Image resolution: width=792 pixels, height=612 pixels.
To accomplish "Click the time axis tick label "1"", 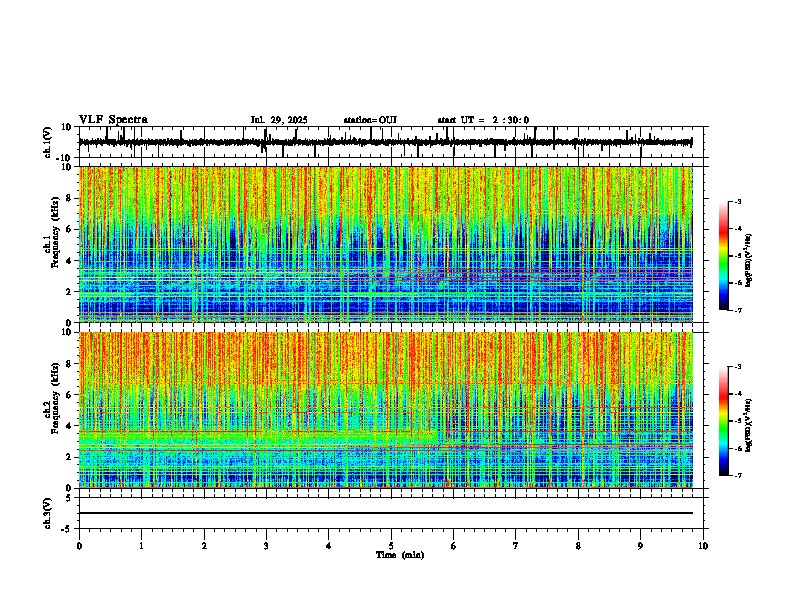I will [x=141, y=546].
